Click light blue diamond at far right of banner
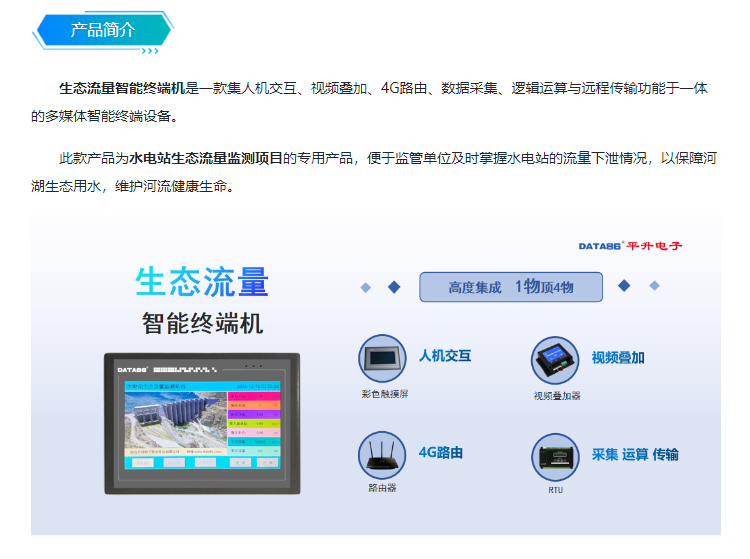The image size is (750, 559). point(654,286)
